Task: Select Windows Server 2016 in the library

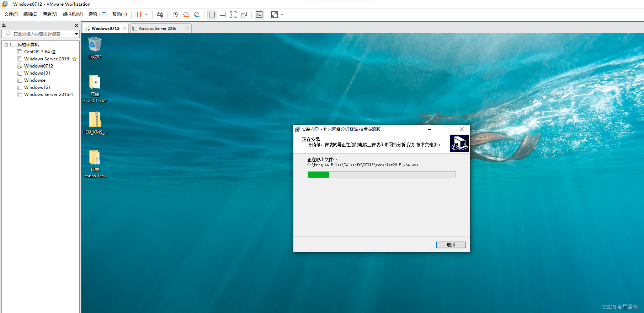Action: pyautogui.click(x=46, y=59)
